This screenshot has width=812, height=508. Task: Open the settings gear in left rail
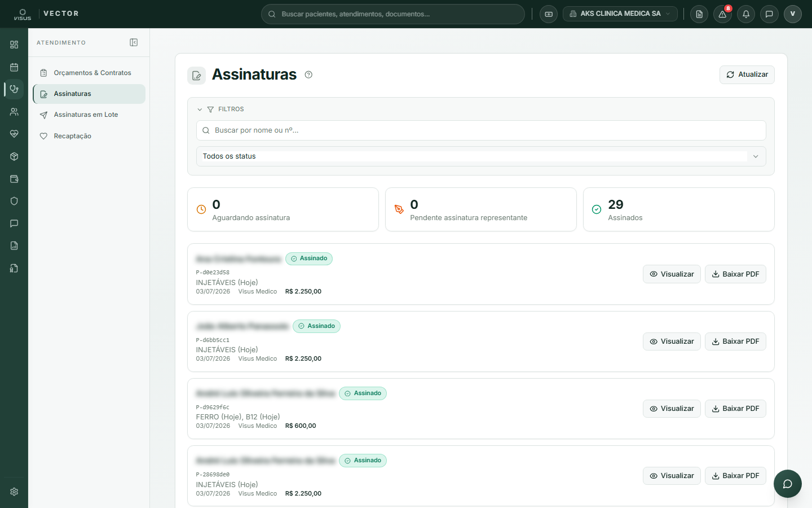[14, 492]
